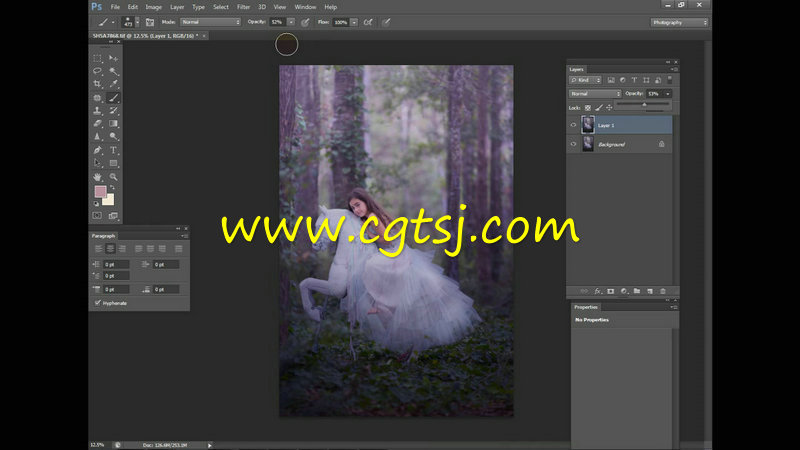
Task: Click the cream background color swatch
Action: click(x=109, y=200)
